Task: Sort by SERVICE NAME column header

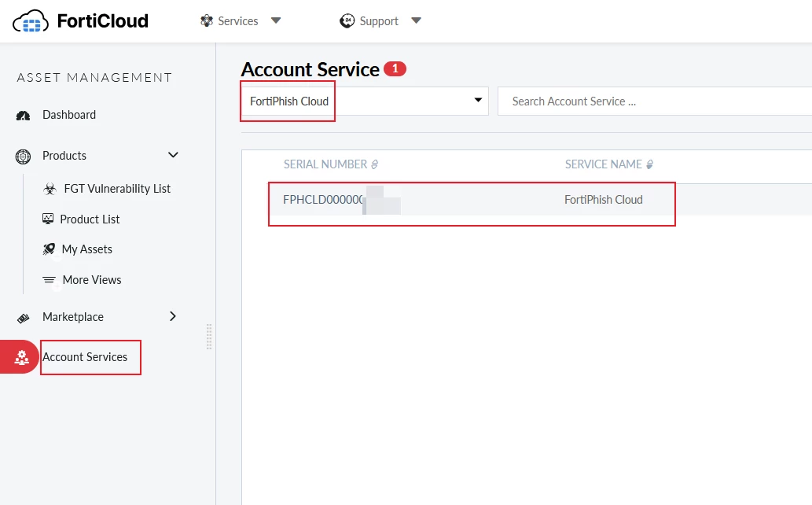Action: 604,164
